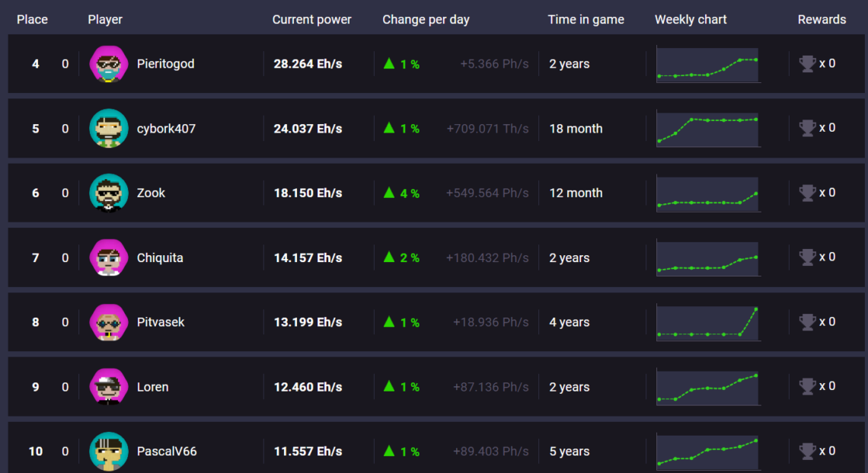Click green up arrow in Chiquita's row
This screenshot has height=473, width=868.
[389, 257]
